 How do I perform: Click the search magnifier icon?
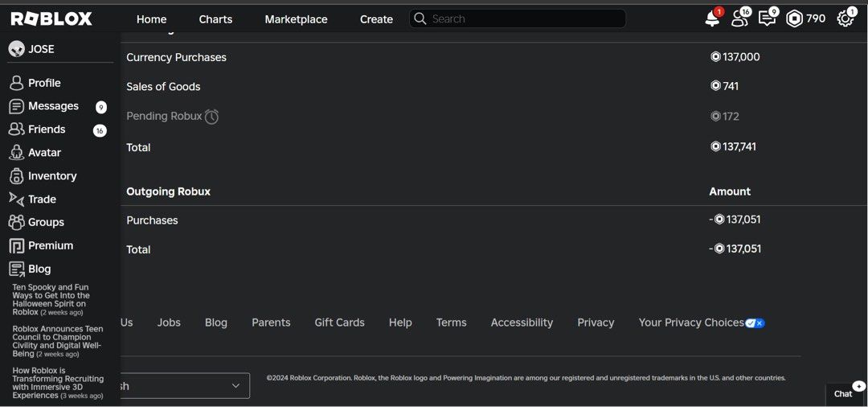click(420, 18)
